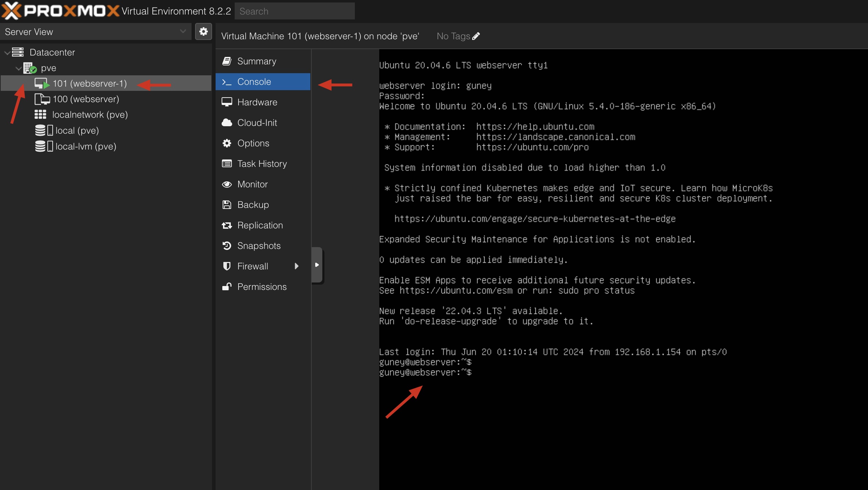
Task: Click the Snapshots history icon
Action: coord(227,246)
